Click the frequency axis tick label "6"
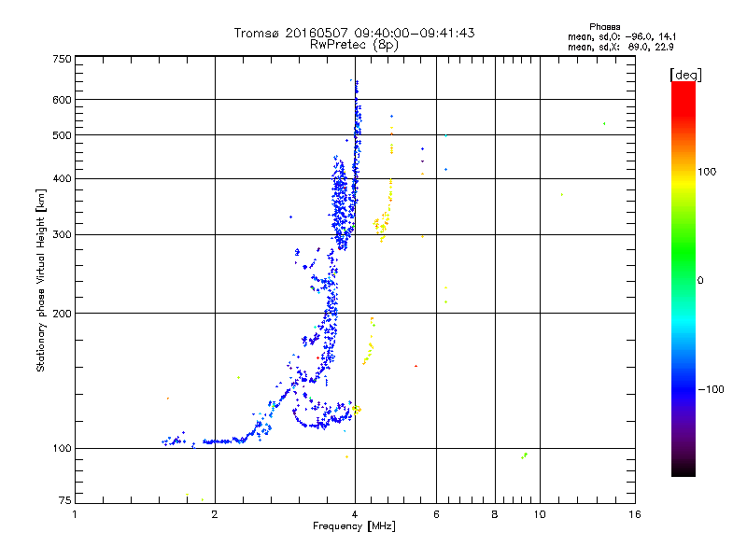Screen dimensions: 747x560 pyautogui.click(x=436, y=514)
